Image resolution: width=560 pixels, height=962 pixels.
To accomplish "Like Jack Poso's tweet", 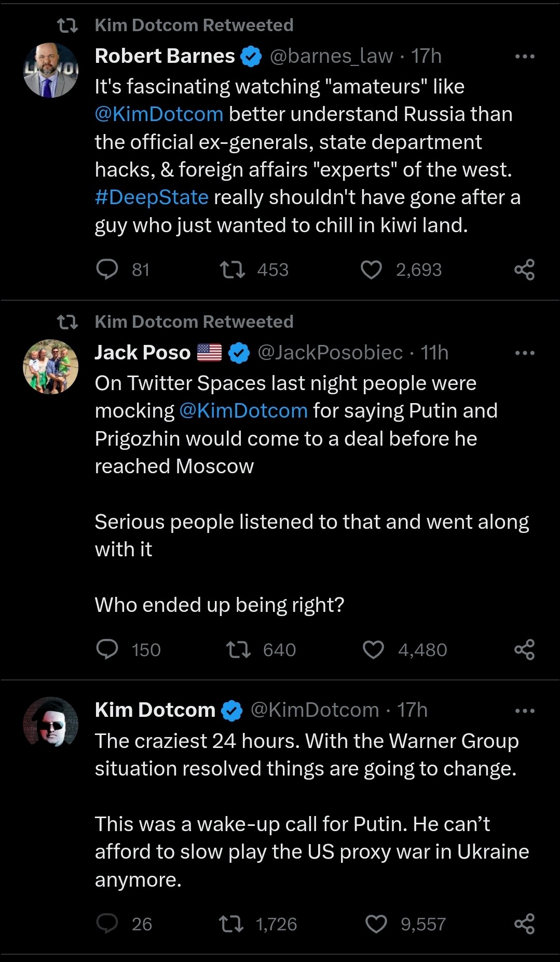I will pyautogui.click(x=373, y=649).
